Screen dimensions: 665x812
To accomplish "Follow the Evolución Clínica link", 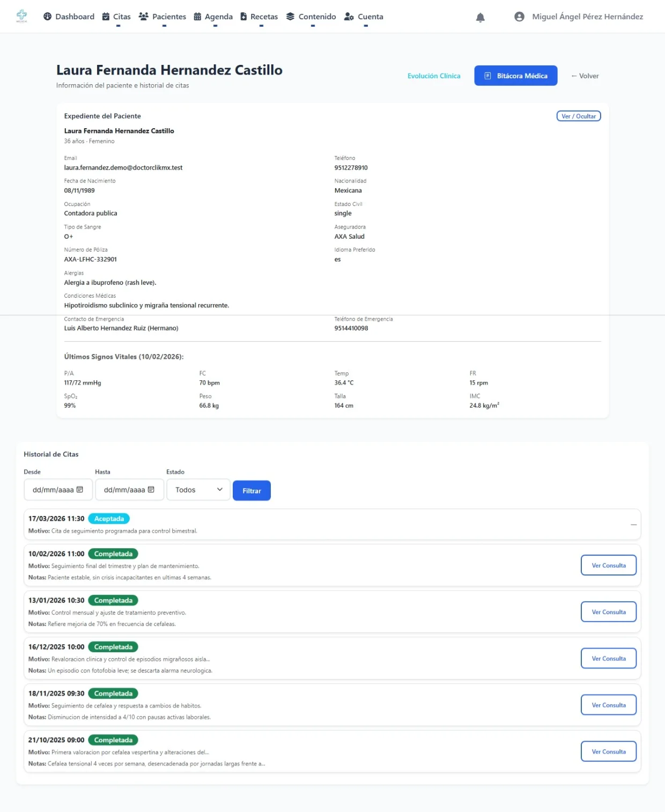I will 433,76.
